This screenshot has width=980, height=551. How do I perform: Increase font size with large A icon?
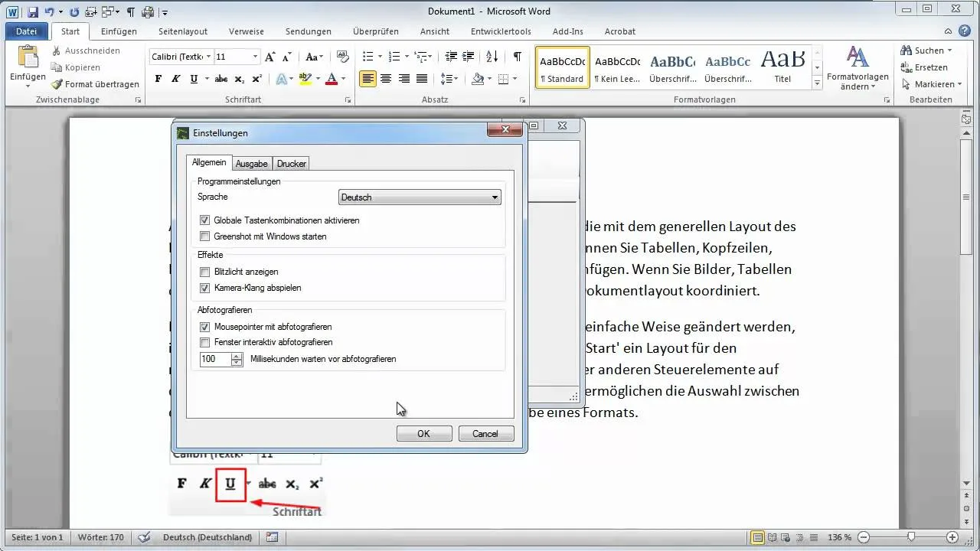(269, 57)
